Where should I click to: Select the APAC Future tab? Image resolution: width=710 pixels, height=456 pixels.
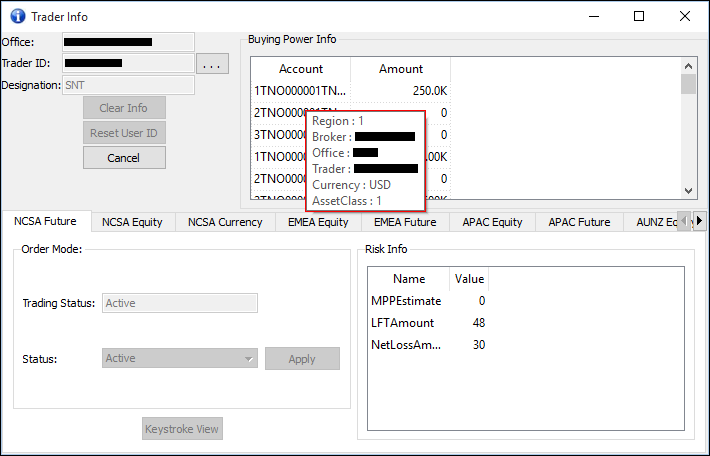(579, 222)
